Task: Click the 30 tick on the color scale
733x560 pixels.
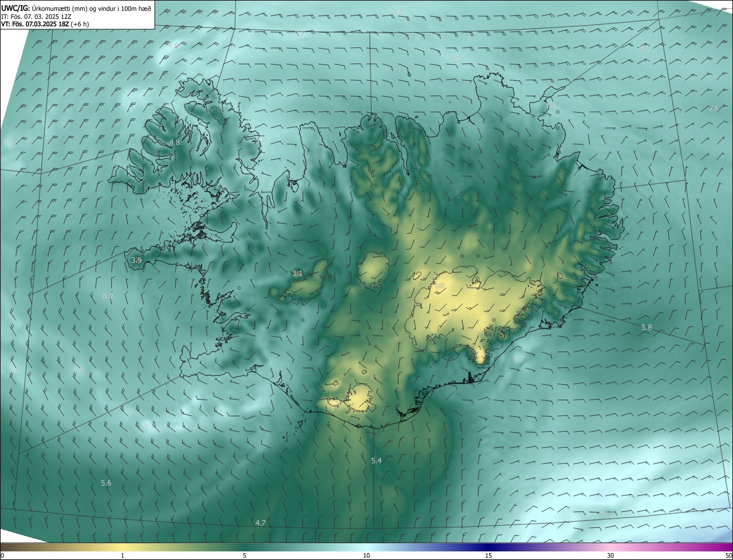Action: click(x=610, y=555)
